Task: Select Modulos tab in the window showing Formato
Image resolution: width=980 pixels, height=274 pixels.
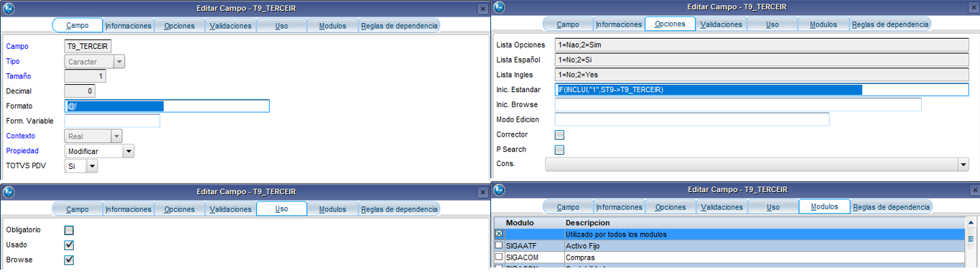Action: tap(332, 25)
